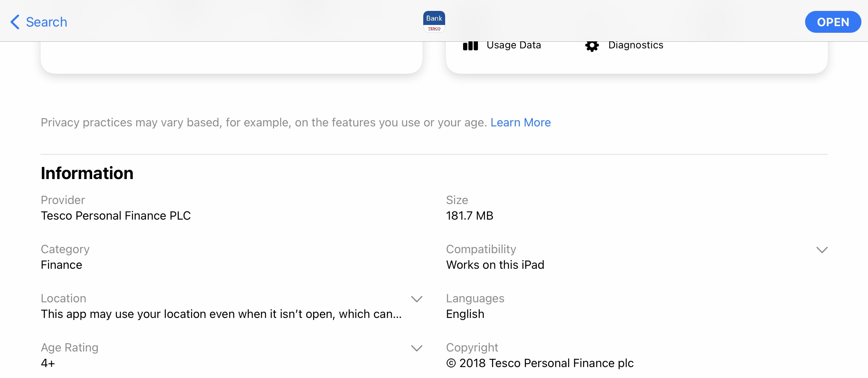The height and width of the screenshot is (378, 868).
Task: Tap the Age Rating label
Action: tap(70, 348)
